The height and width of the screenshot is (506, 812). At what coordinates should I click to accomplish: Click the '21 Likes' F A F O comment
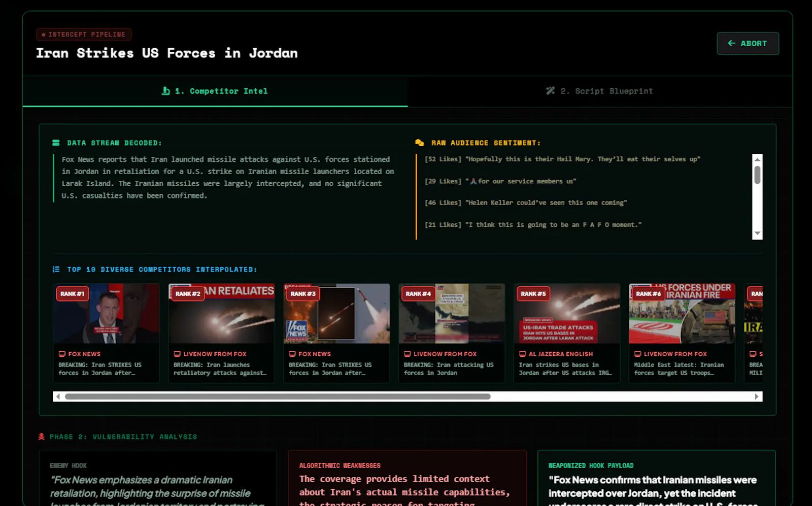533,225
